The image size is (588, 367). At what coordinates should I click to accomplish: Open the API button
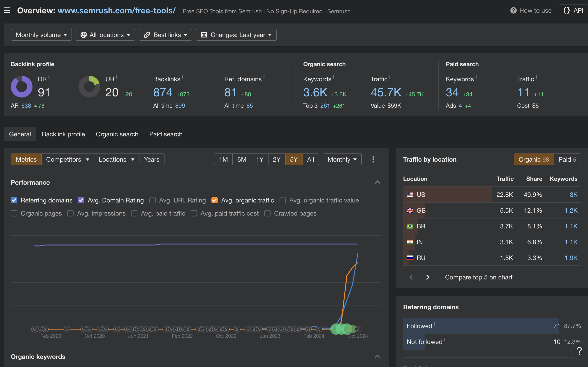click(x=573, y=10)
